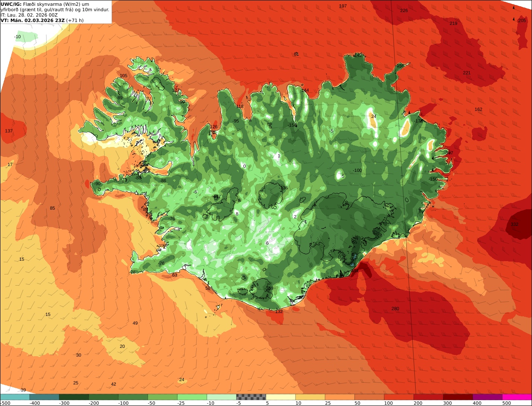
Task: Click the legend swatch between -100 and -50
Action: 133,397
